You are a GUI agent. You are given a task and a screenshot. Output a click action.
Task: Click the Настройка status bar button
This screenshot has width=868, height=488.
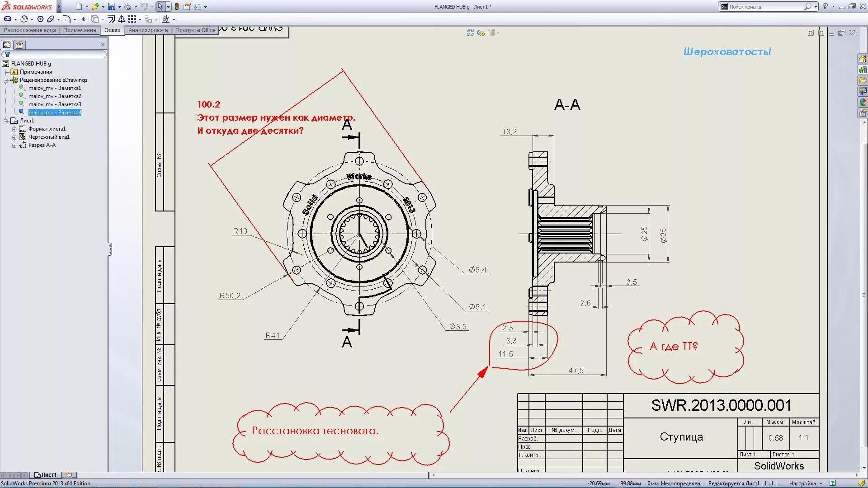(802, 483)
